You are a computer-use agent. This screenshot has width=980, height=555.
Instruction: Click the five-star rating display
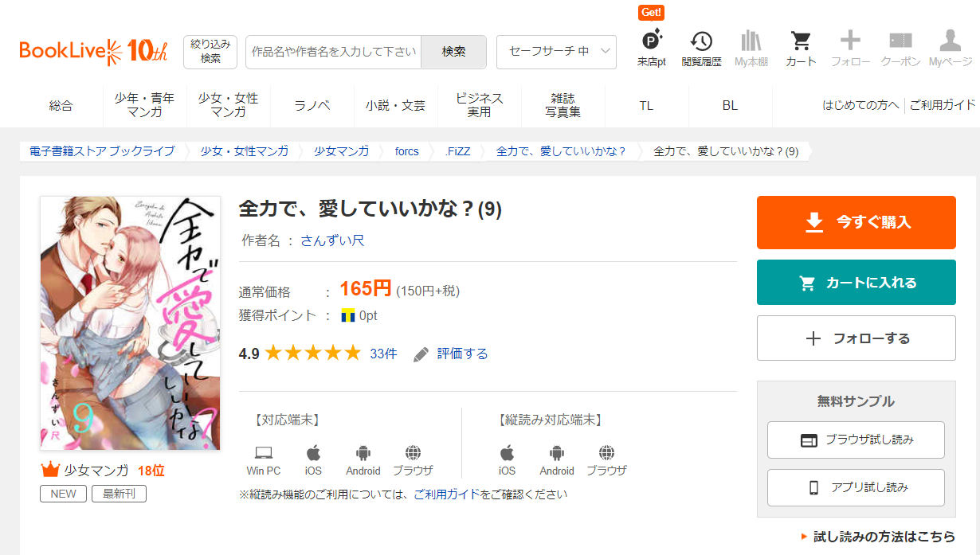tap(313, 353)
